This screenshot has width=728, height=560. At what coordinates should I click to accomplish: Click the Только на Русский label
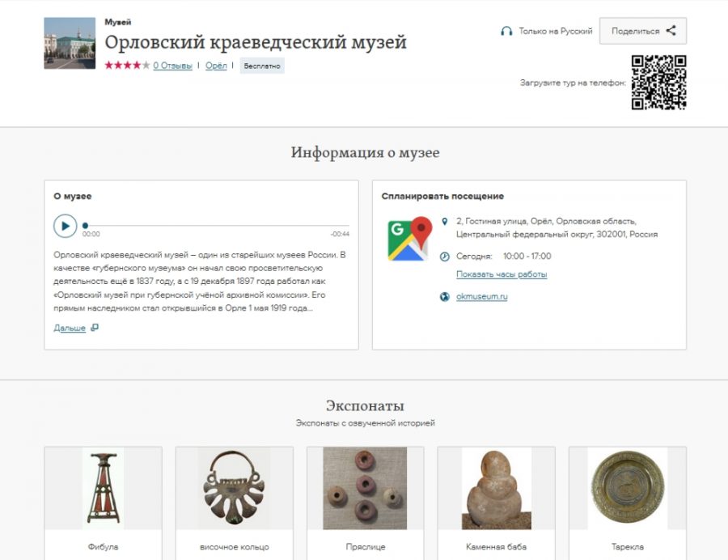click(x=556, y=31)
